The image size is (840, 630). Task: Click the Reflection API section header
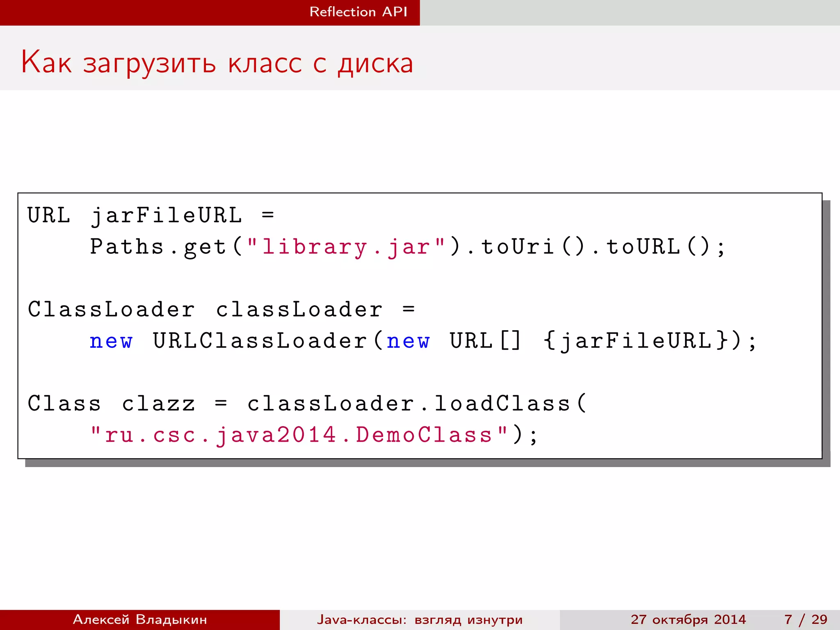358,12
